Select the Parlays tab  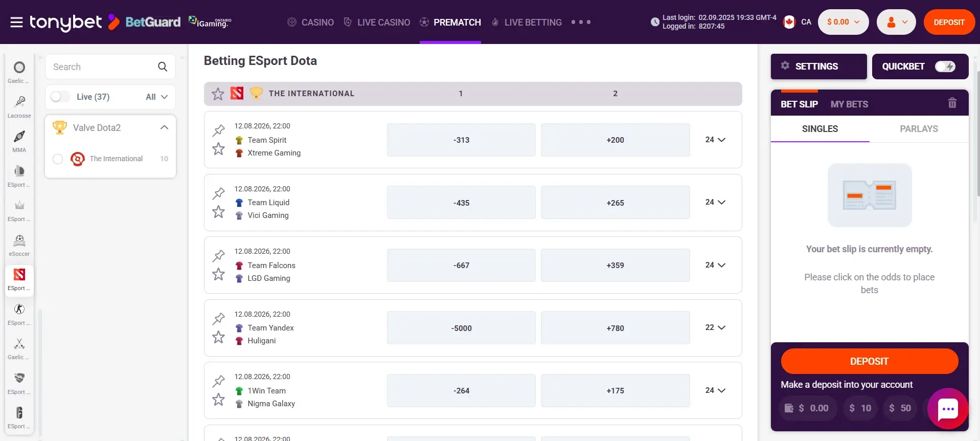pos(919,129)
